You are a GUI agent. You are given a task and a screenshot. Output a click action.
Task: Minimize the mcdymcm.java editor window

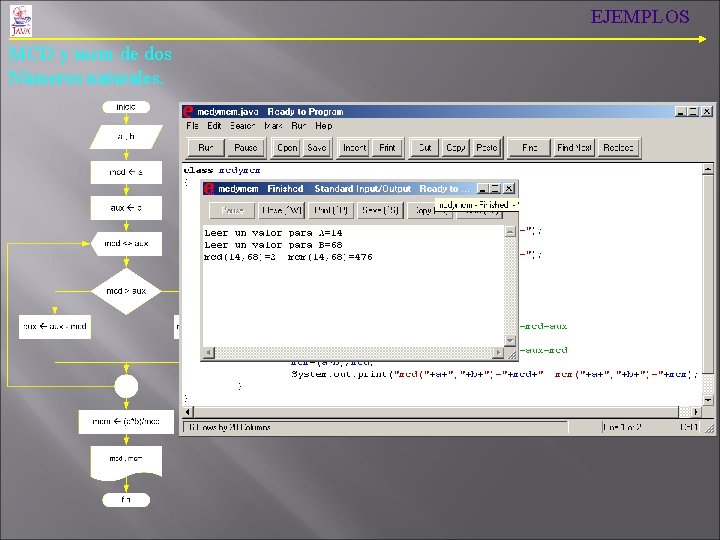coord(681,112)
